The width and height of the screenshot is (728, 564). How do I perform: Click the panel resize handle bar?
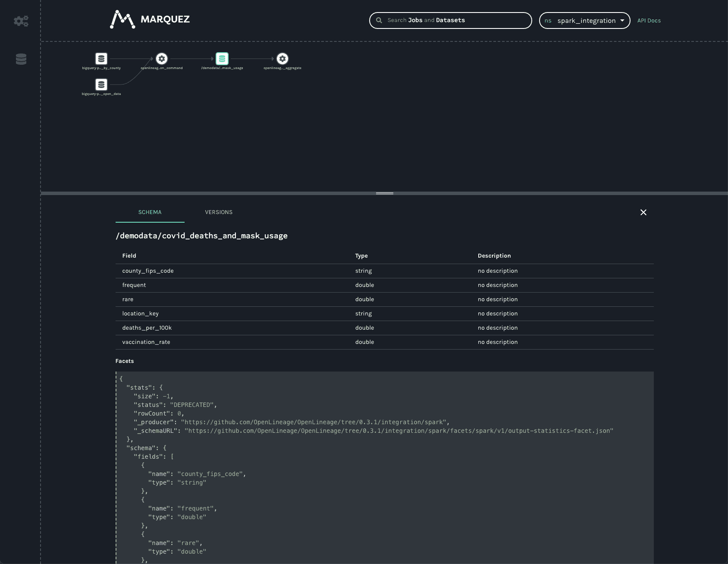pyautogui.click(x=384, y=193)
